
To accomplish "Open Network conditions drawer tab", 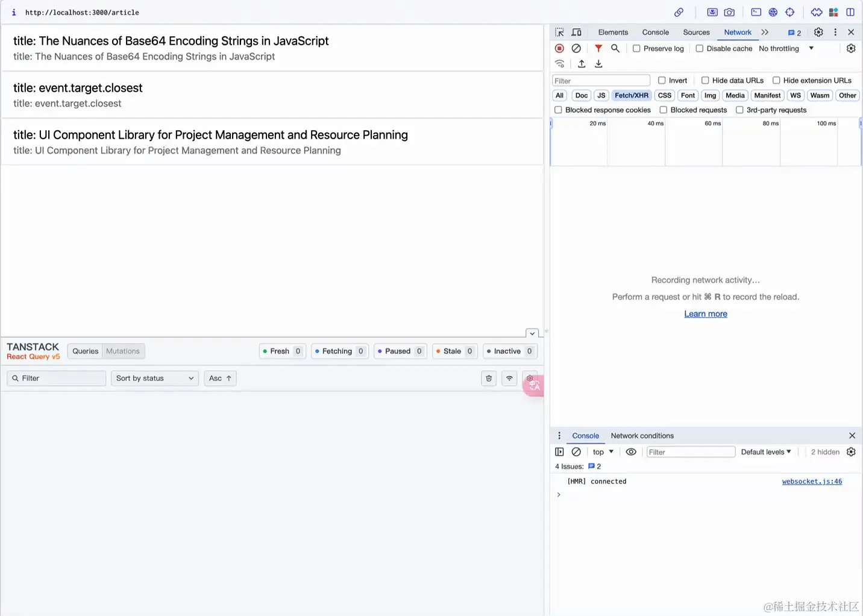I will [x=642, y=436].
